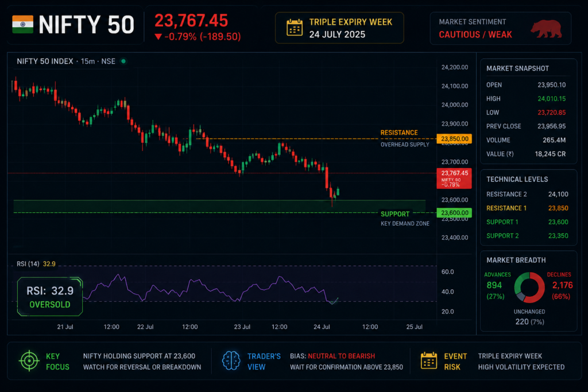This screenshot has width=588, height=392.
Task: Click HIGH VOLATILITY EXPECTED text
Action: [x=521, y=367]
